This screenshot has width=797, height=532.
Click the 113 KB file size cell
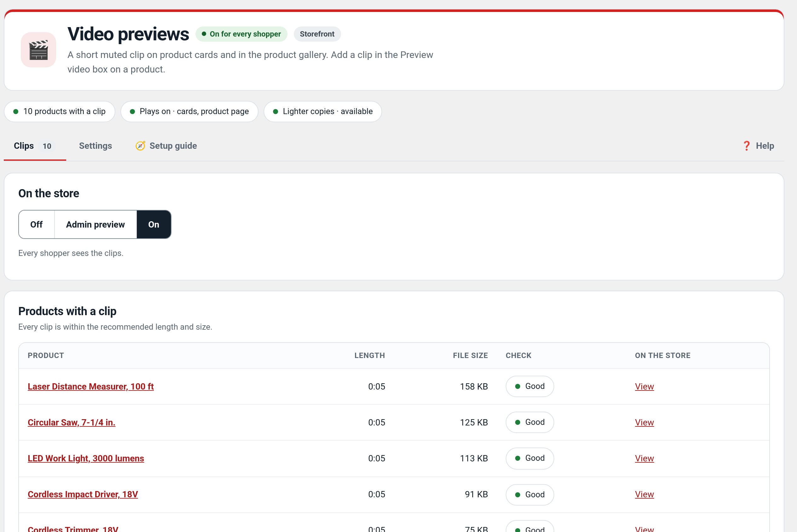pyautogui.click(x=474, y=458)
